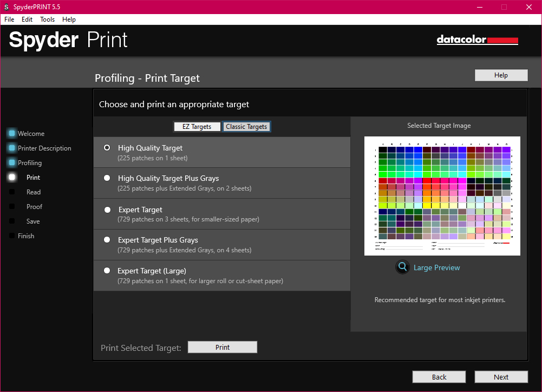Choose the Expert Target radio button
Viewport: 542px width, 392px height.
[x=108, y=210]
